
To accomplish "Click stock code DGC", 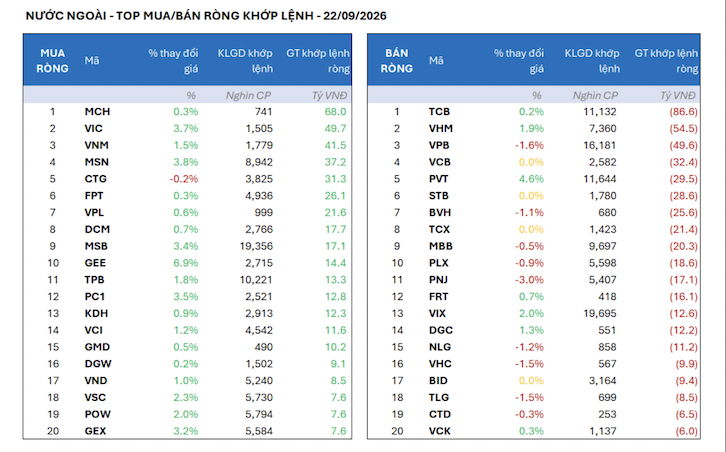I will [x=440, y=330].
